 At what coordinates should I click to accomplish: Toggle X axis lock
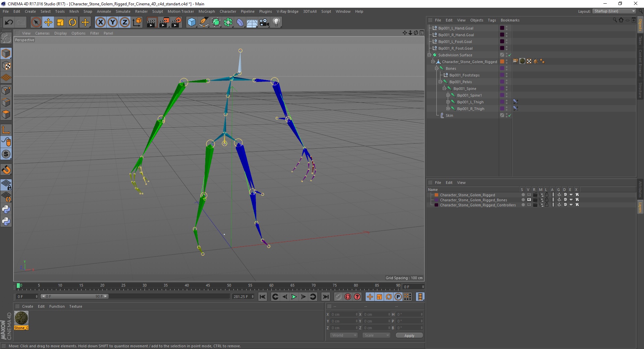[101, 22]
